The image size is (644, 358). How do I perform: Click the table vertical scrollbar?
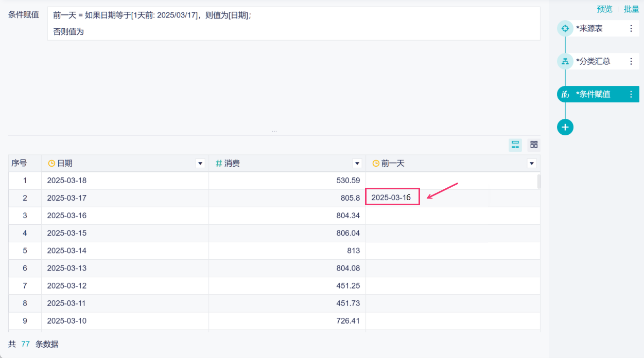coord(539,182)
